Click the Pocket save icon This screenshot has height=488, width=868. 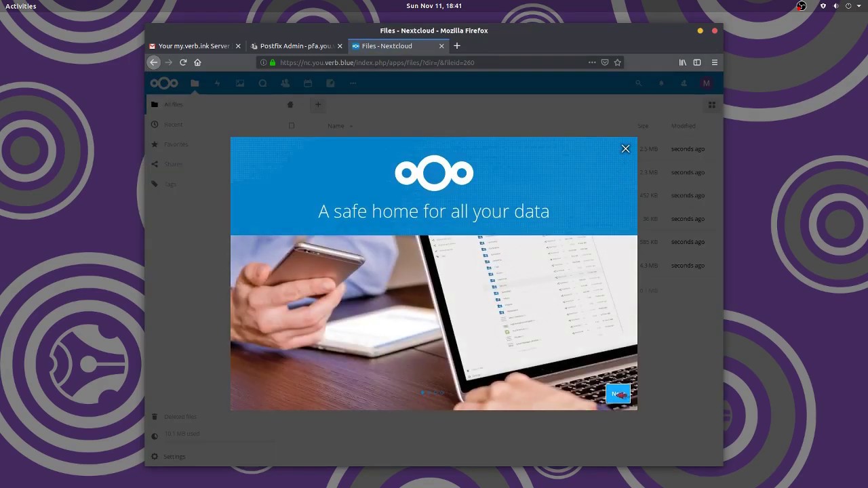[x=605, y=62]
